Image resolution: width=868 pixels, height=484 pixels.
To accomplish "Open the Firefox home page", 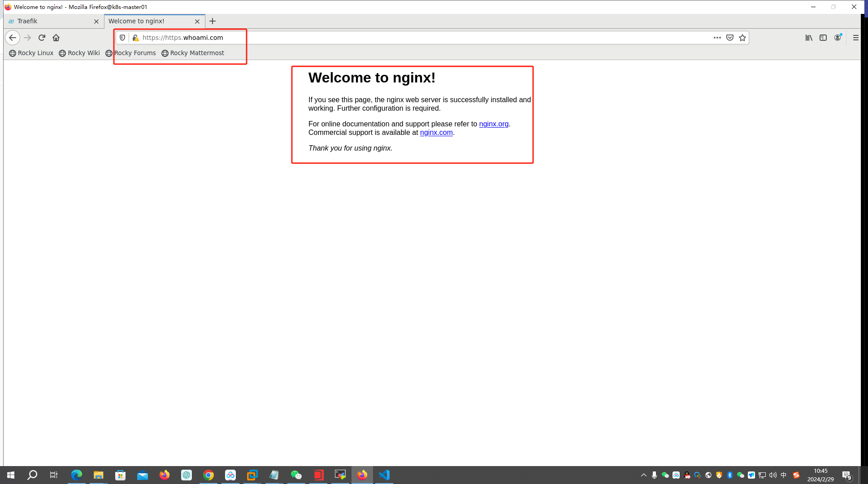I will (56, 38).
